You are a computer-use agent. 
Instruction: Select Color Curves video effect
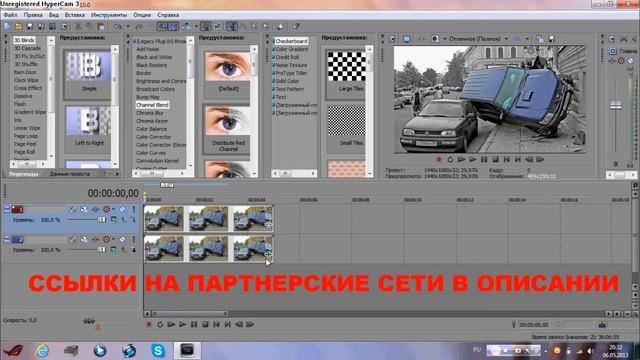coord(151,153)
